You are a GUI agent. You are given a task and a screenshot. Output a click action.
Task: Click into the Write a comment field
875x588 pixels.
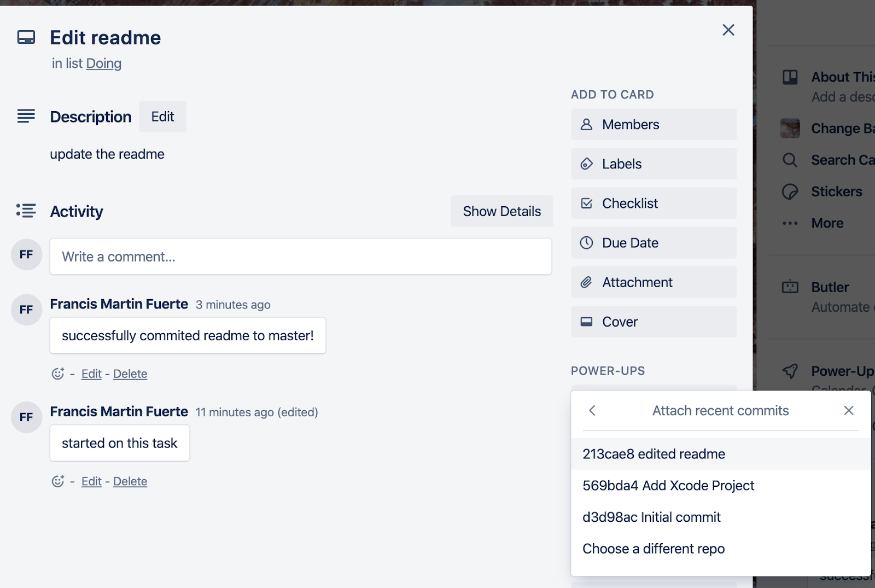click(x=301, y=257)
